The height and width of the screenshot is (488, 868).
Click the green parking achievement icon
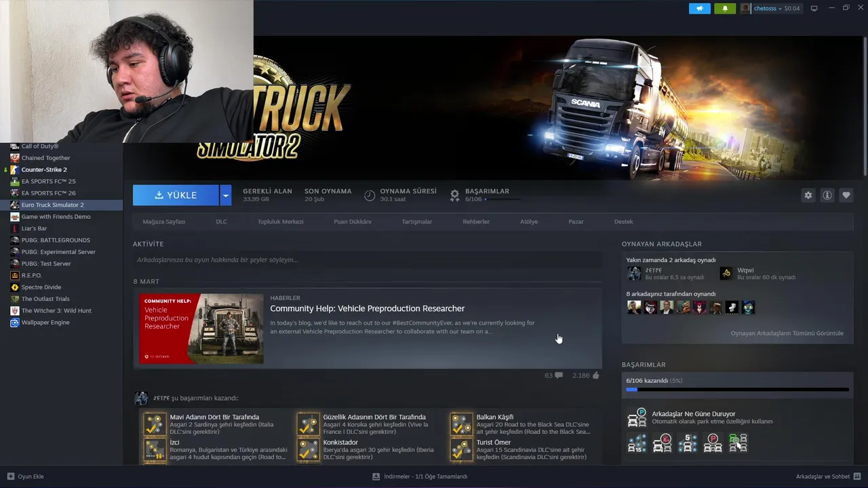(x=738, y=443)
